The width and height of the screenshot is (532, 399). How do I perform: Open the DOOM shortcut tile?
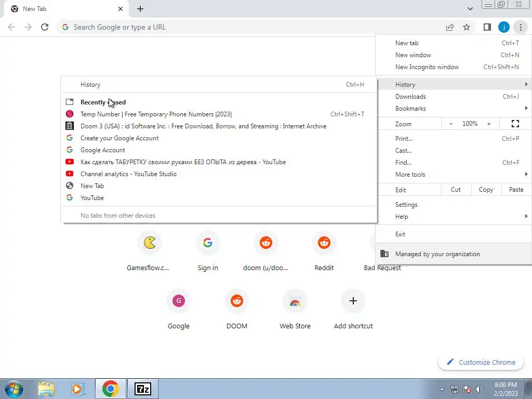[x=237, y=309]
